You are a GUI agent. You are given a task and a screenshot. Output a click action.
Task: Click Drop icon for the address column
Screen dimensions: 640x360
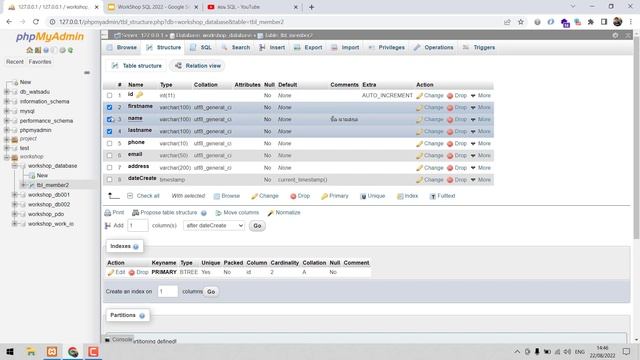[450, 168]
